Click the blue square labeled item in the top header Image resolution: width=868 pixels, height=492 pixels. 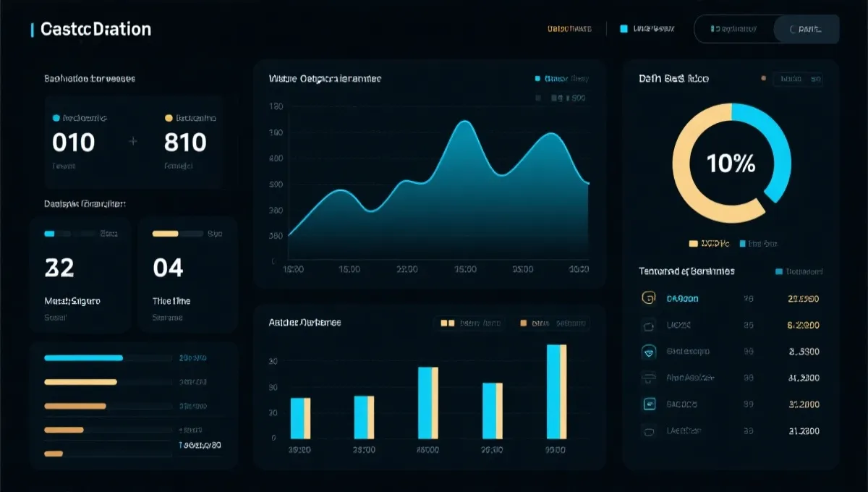(647, 29)
